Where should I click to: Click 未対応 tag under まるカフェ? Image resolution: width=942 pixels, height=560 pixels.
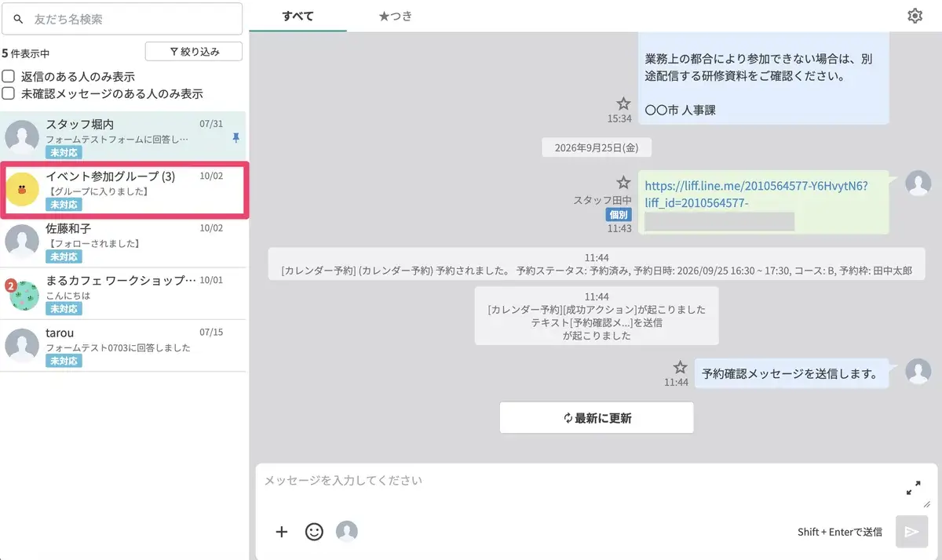64,309
